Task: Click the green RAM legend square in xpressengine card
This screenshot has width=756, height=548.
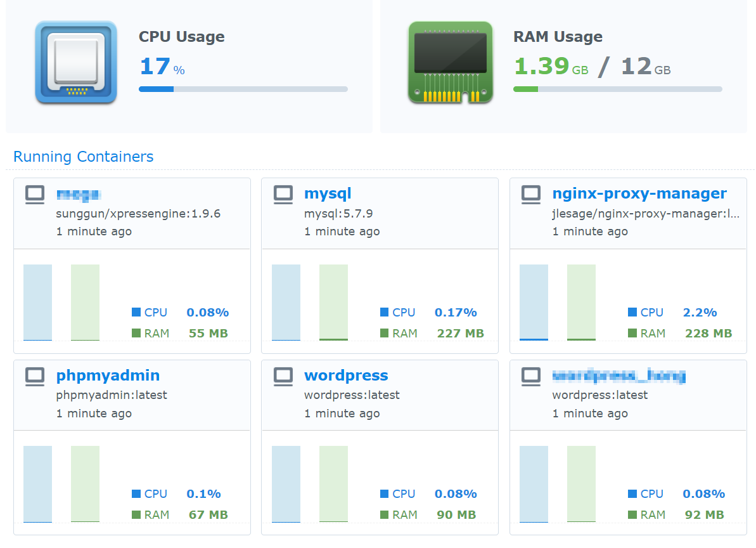Action: point(136,333)
